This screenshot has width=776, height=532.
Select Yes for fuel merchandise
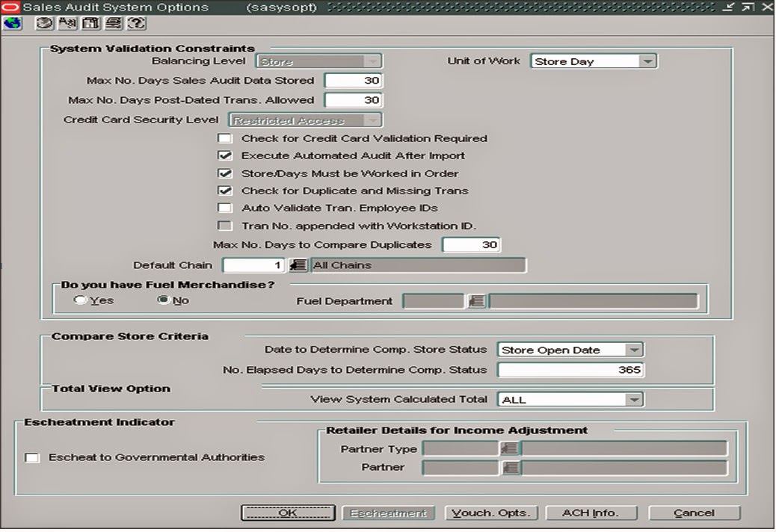click(80, 300)
